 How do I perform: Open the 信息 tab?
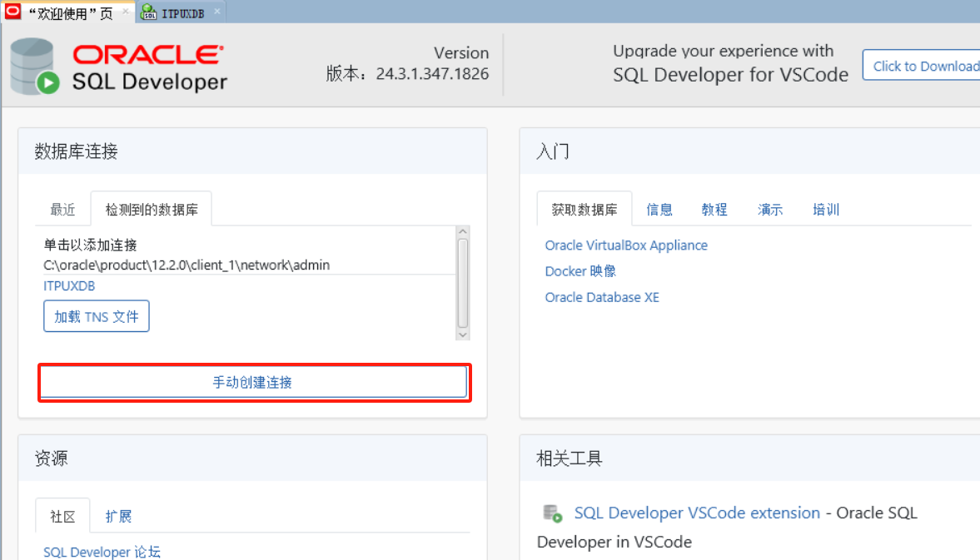659,210
